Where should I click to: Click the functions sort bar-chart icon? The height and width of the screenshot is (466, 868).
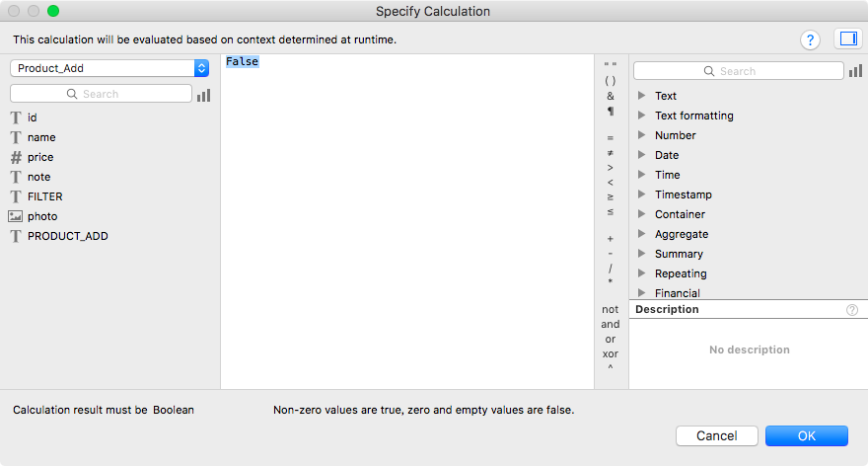[x=855, y=71]
